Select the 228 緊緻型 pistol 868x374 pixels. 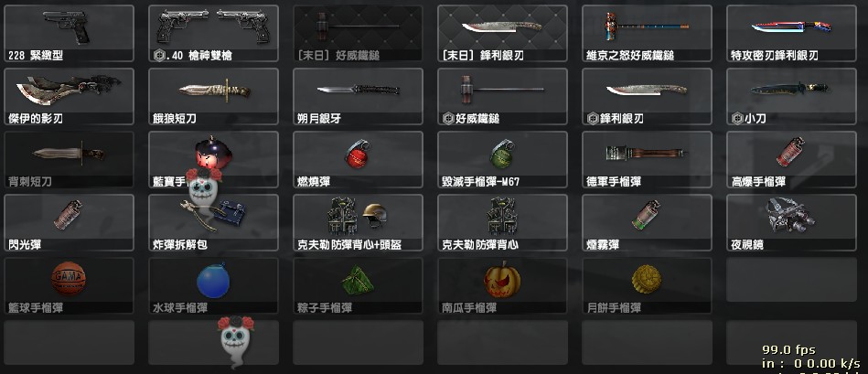(69, 33)
